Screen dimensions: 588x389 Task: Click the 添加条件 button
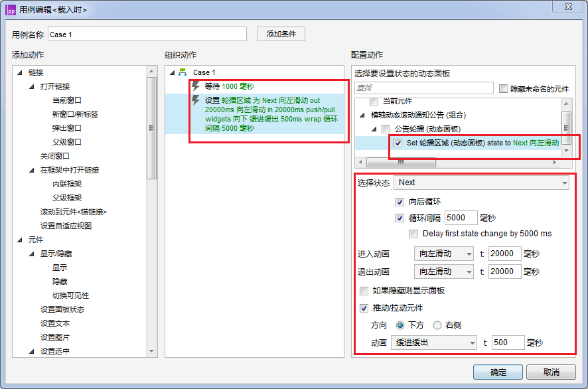(x=281, y=34)
